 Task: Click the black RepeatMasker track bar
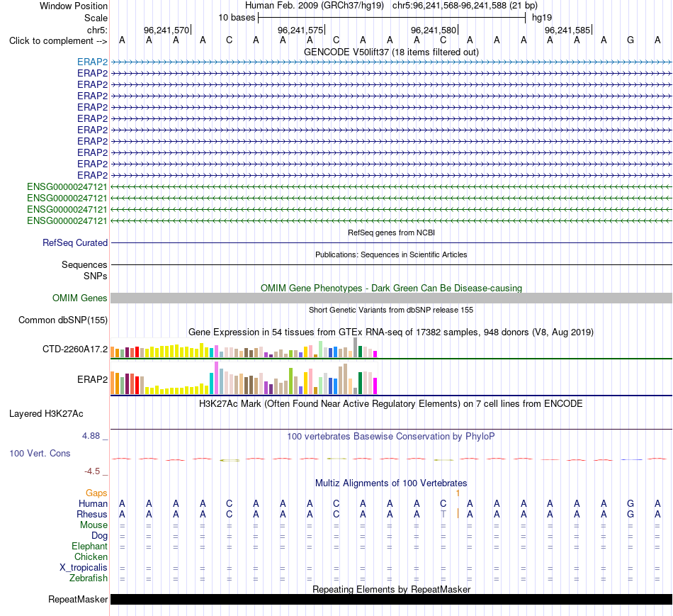click(392, 600)
